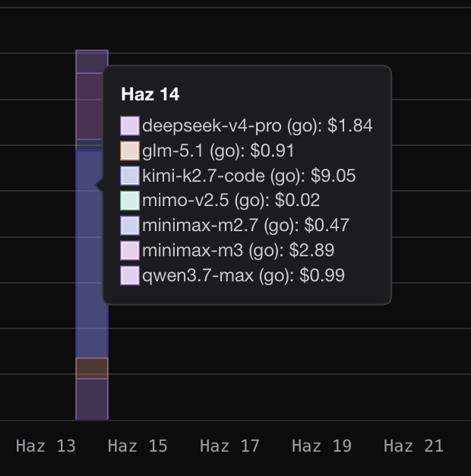Viewport: 471px width, 476px height.
Task: Click 'minimax-m2.7 (go): $0.47' text
Action: (245, 226)
